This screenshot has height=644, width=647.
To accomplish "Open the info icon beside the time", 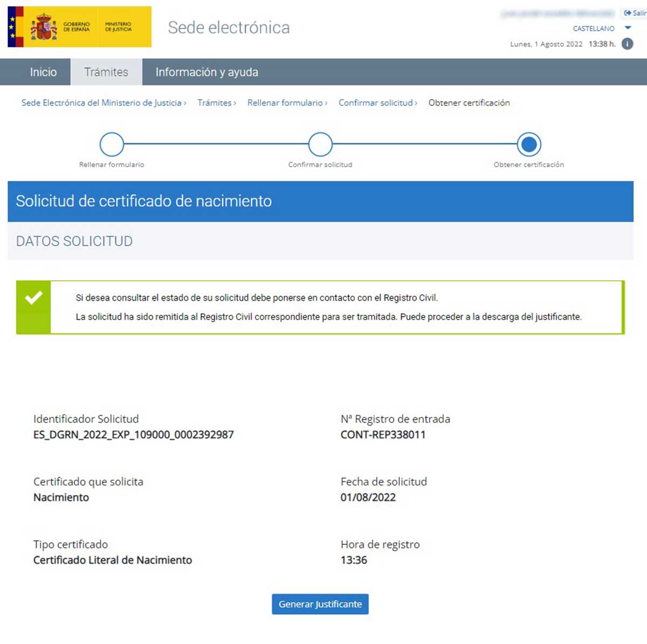I will pyautogui.click(x=627, y=44).
